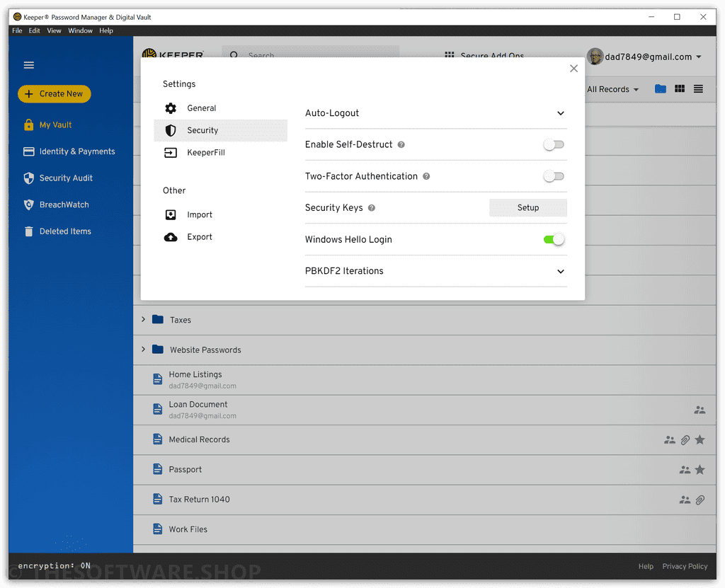Minimize the Keeper window
The width and height of the screenshot is (725, 588).
click(x=651, y=17)
